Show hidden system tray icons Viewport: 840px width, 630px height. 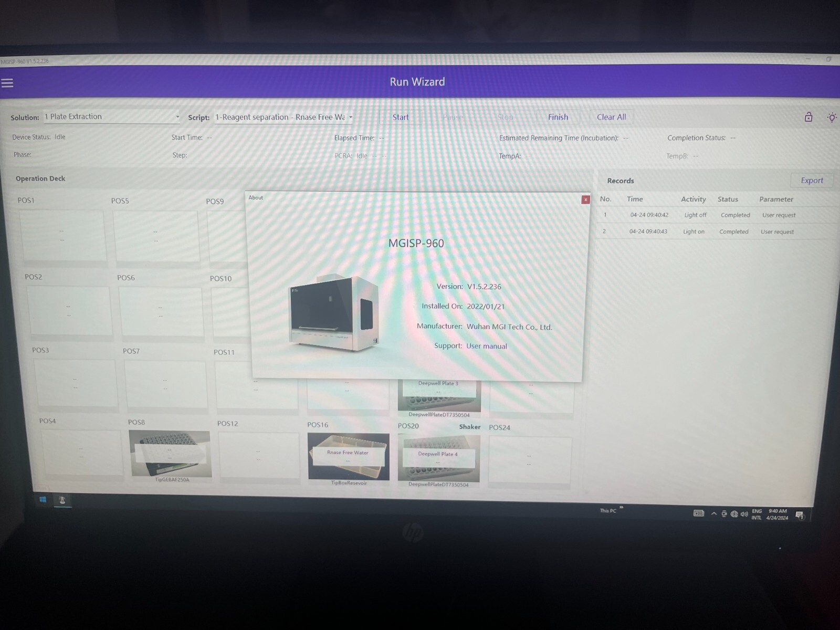pyautogui.click(x=713, y=513)
